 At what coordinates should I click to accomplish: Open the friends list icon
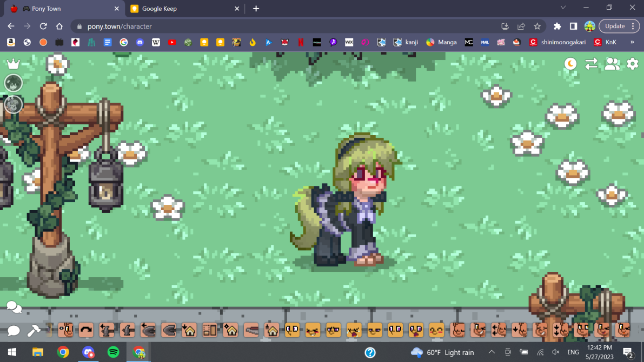[612, 64]
